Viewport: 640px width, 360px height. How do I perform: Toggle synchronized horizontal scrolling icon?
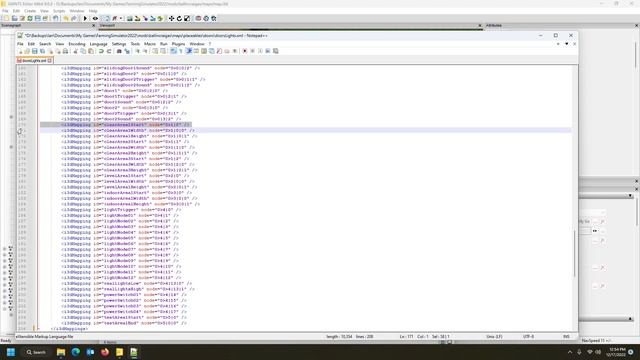(x=163, y=51)
